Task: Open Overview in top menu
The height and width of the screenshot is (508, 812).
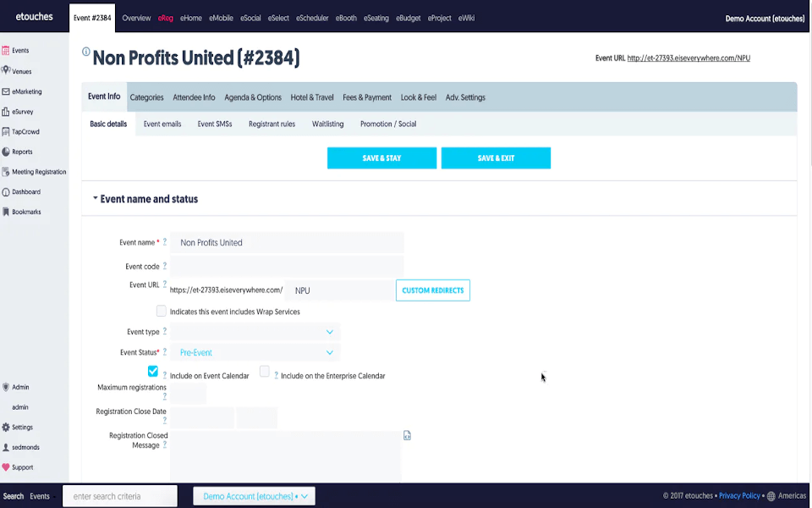Action: coord(136,18)
